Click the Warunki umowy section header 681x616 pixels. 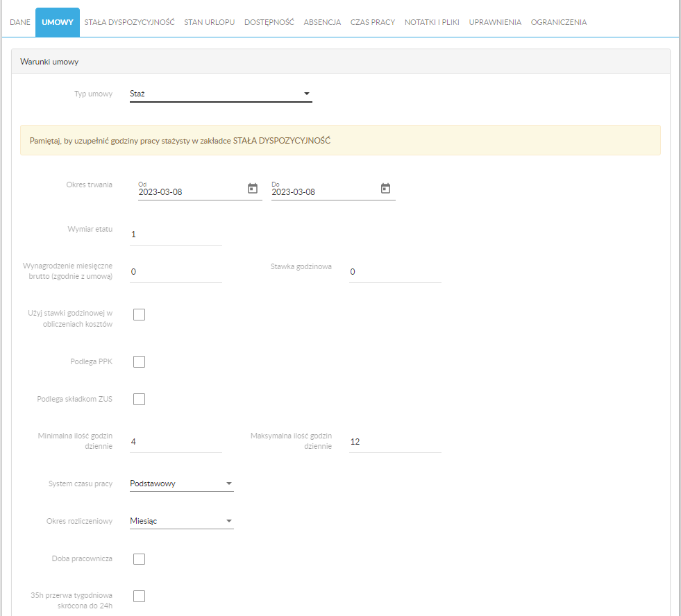tap(340, 61)
